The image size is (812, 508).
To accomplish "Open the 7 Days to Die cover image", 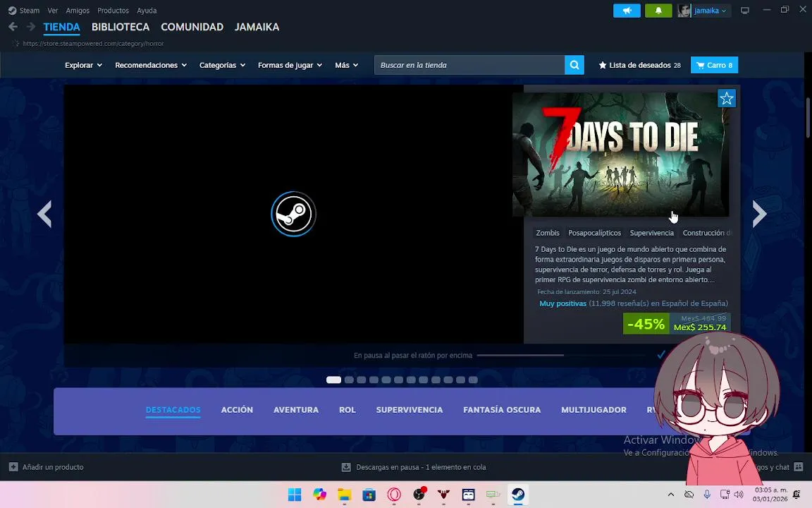I will tap(620, 155).
